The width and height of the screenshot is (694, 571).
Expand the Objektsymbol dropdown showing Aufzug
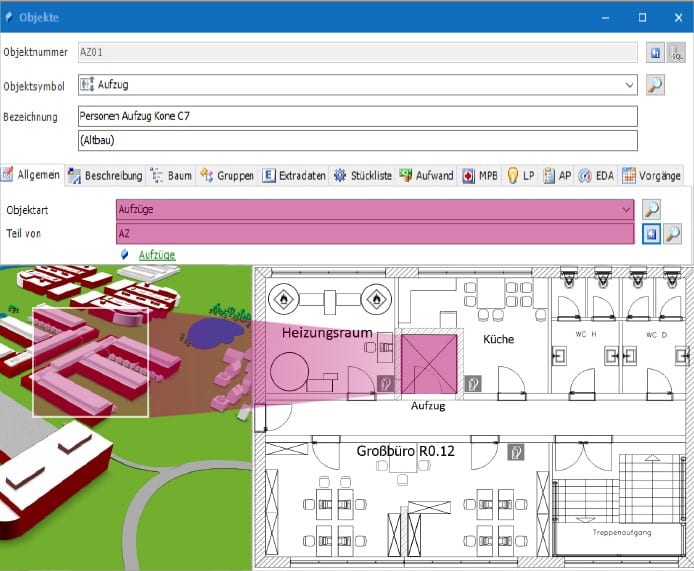point(628,86)
